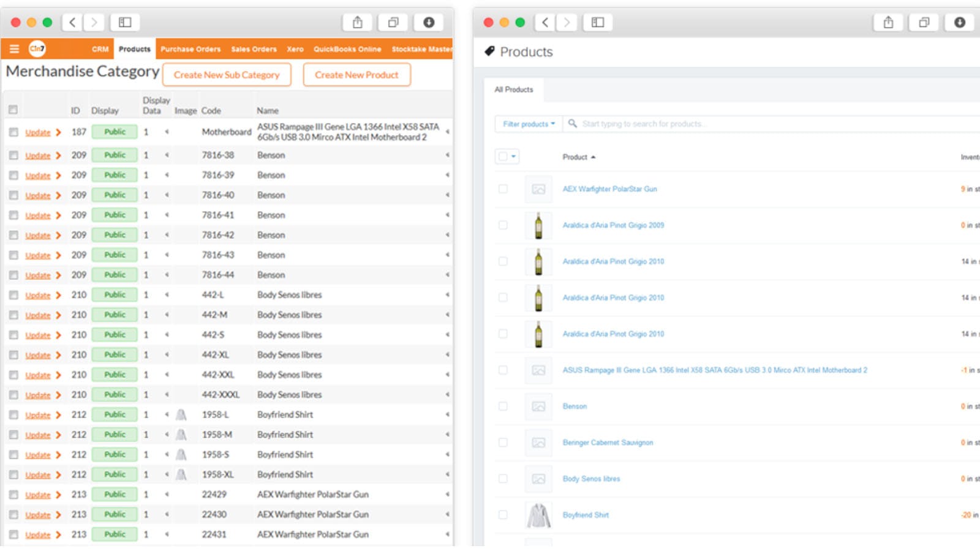Image resolution: width=980 pixels, height=551 pixels.
Task: Click shirt image icon in row 1958-L
Action: tap(181, 415)
